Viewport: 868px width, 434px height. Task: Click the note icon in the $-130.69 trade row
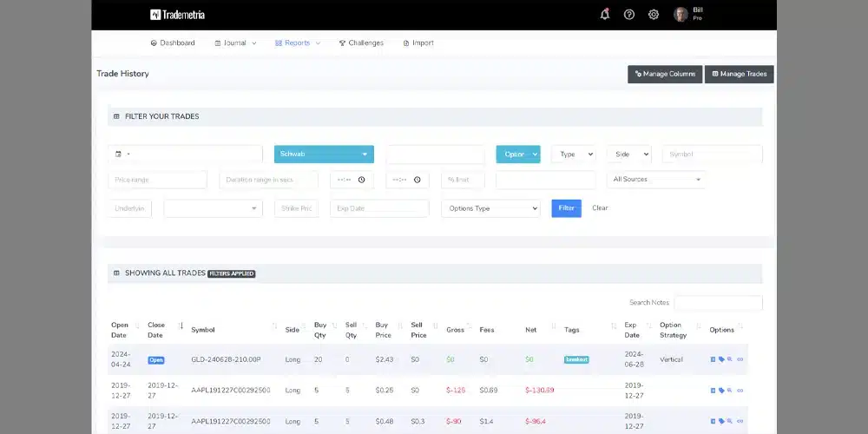click(713, 391)
